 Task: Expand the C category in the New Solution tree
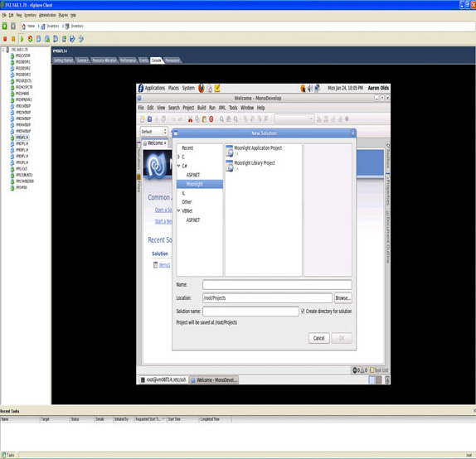pos(179,157)
